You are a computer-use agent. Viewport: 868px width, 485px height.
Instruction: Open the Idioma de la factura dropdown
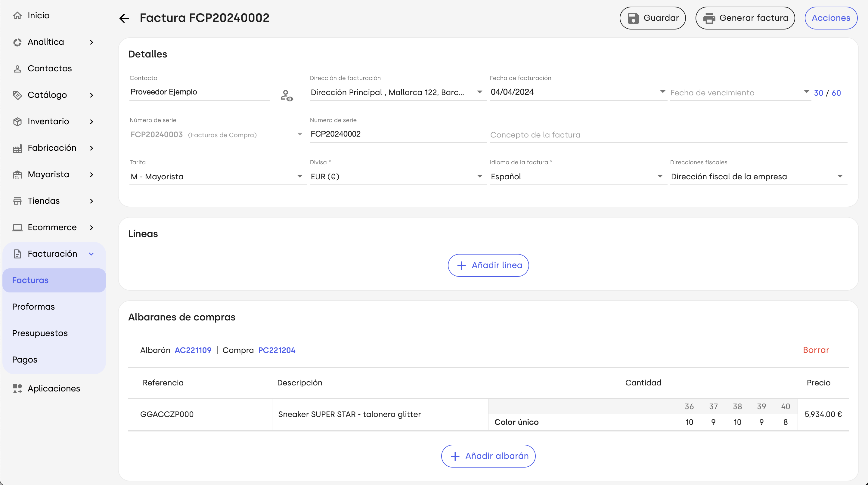pyautogui.click(x=660, y=176)
